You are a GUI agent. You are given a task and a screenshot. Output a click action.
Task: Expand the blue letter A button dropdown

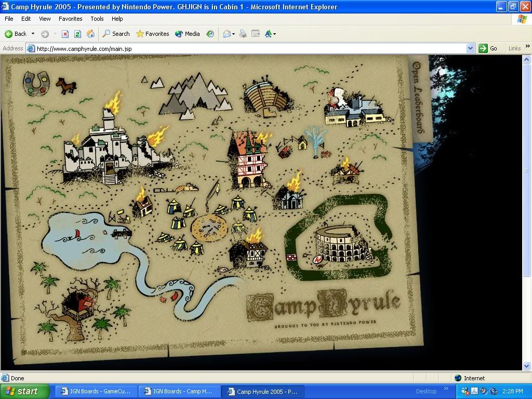point(274,34)
